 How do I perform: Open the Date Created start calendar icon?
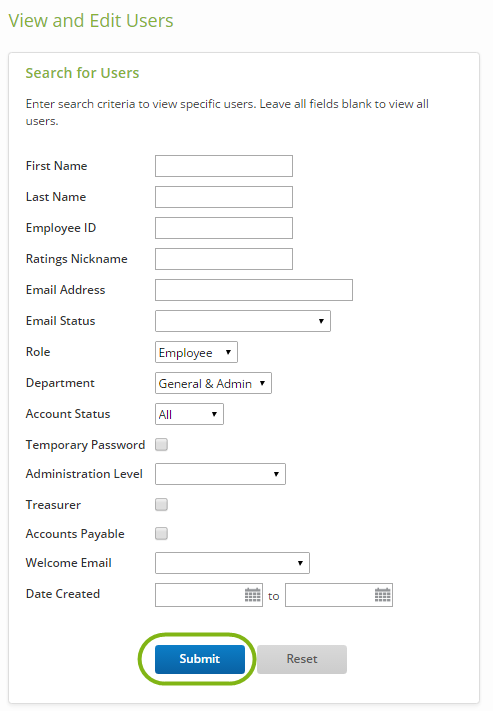(x=253, y=594)
